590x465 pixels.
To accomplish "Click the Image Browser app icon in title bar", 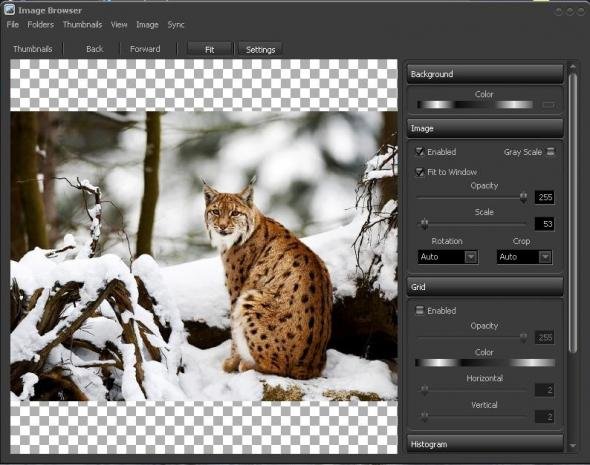I will click(x=9, y=10).
